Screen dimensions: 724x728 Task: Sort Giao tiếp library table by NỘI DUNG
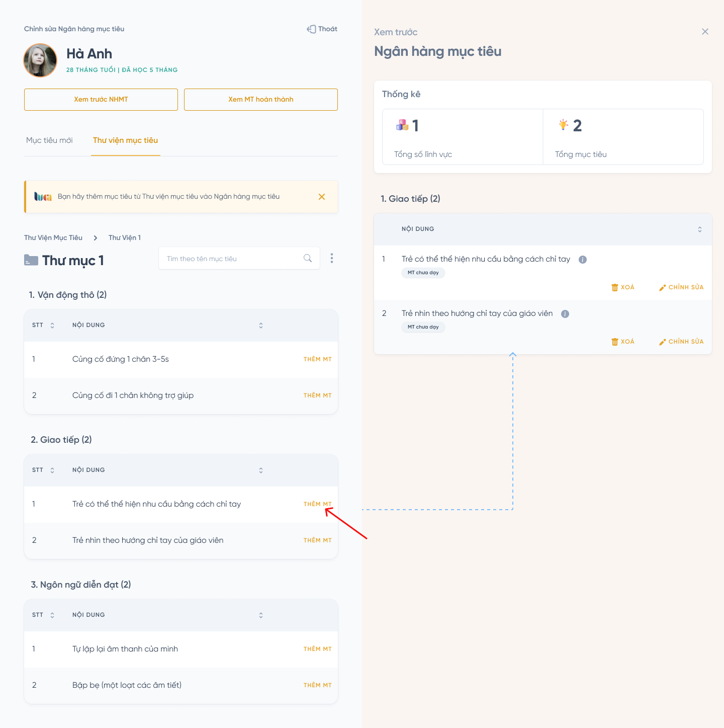click(261, 470)
